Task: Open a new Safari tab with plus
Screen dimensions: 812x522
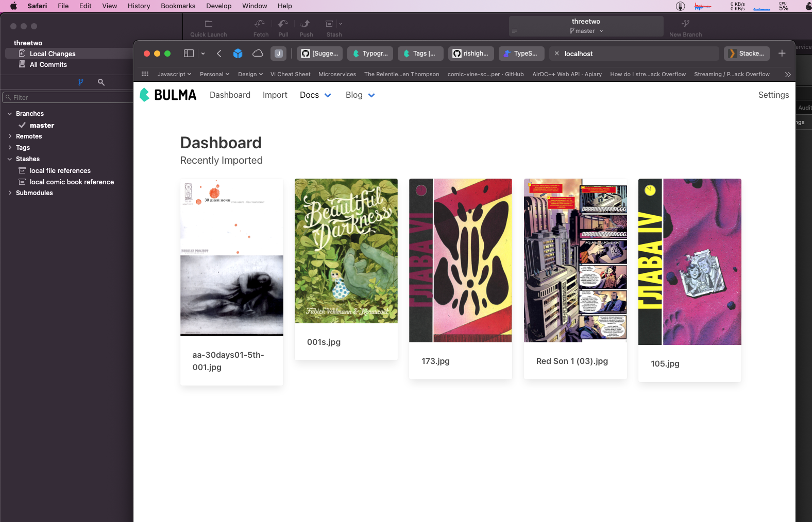Action: click(x=782, y=54)
